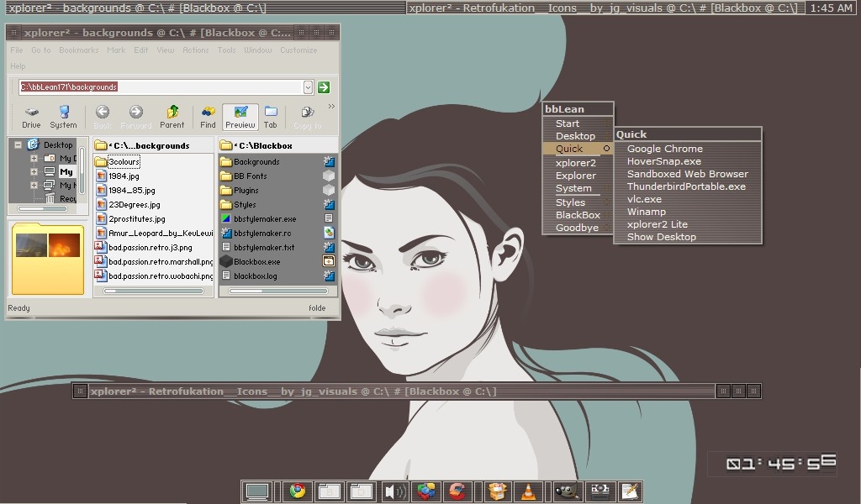Click the speaker volume icon in dock

(394, 491)
